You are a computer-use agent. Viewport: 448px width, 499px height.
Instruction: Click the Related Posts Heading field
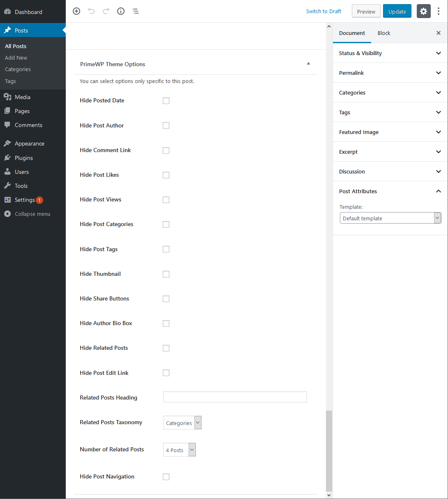click(x=235, y=397)
